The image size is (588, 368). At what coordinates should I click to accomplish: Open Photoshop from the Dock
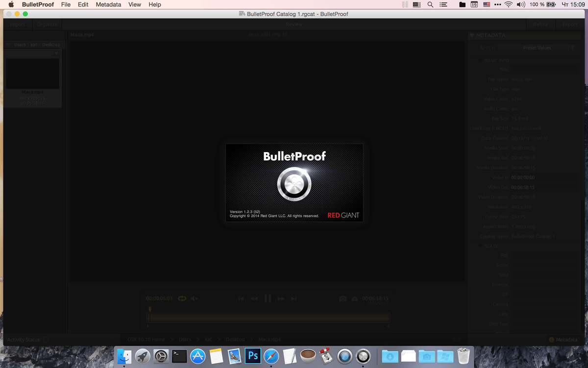253,356
